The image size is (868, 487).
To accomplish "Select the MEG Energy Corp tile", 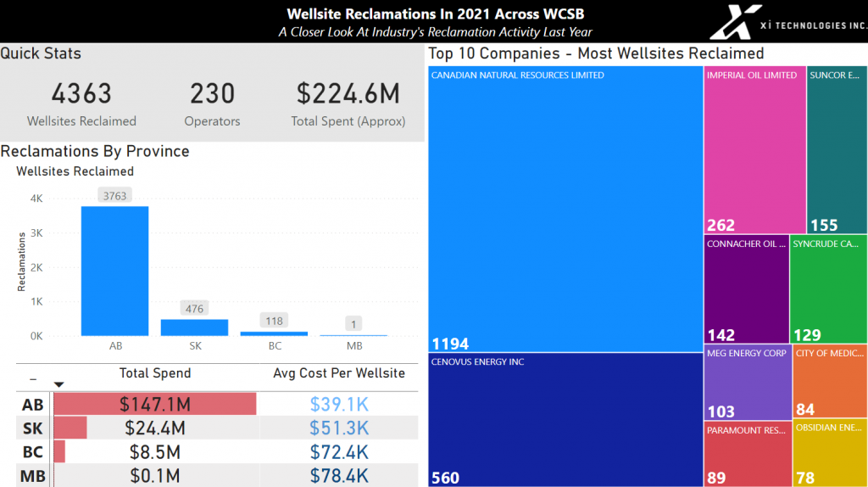I will [748, 383].
